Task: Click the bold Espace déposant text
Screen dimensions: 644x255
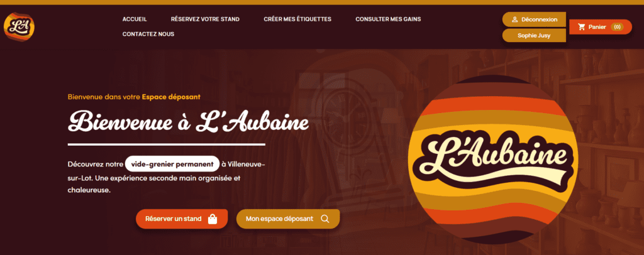Action: point(171,97)
